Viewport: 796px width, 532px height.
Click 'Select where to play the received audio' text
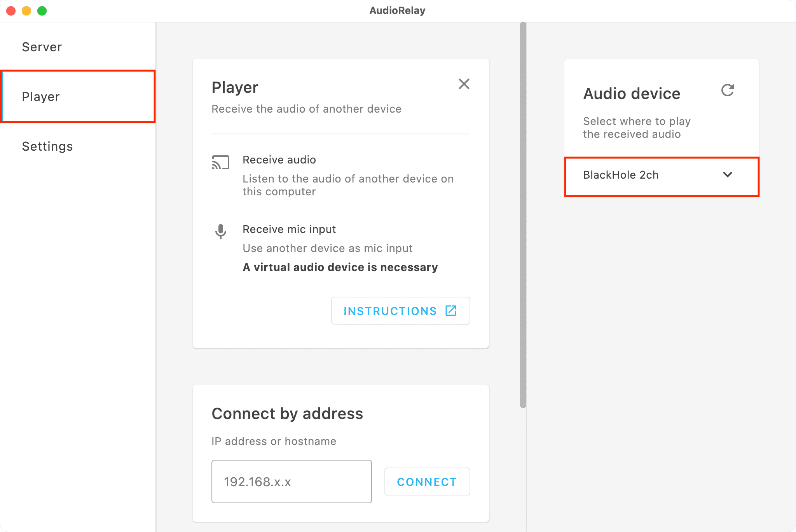click(x=637, y=128)
